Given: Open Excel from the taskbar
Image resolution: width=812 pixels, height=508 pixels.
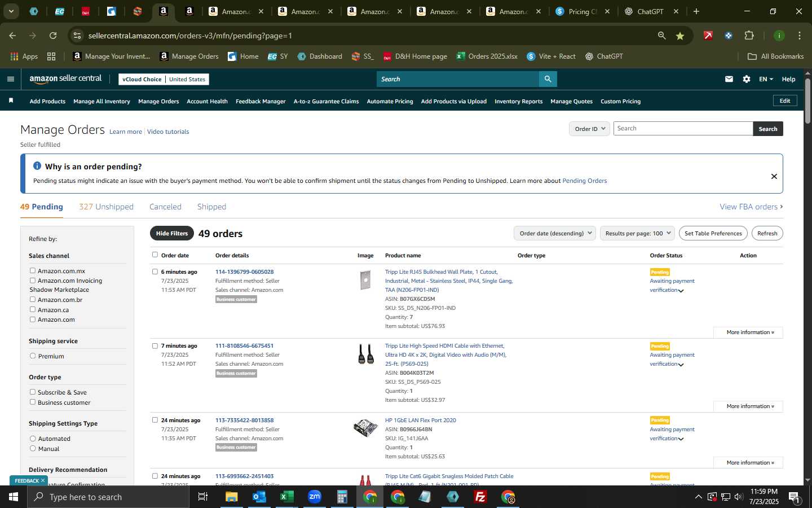Looking at the screenshot, I should click(x=286, y=497).
